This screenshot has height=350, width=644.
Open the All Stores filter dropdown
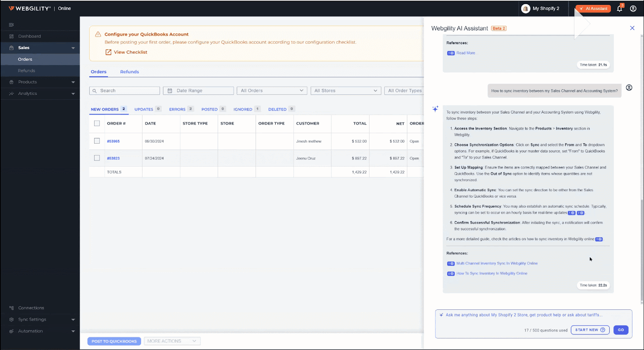point(346,91)
